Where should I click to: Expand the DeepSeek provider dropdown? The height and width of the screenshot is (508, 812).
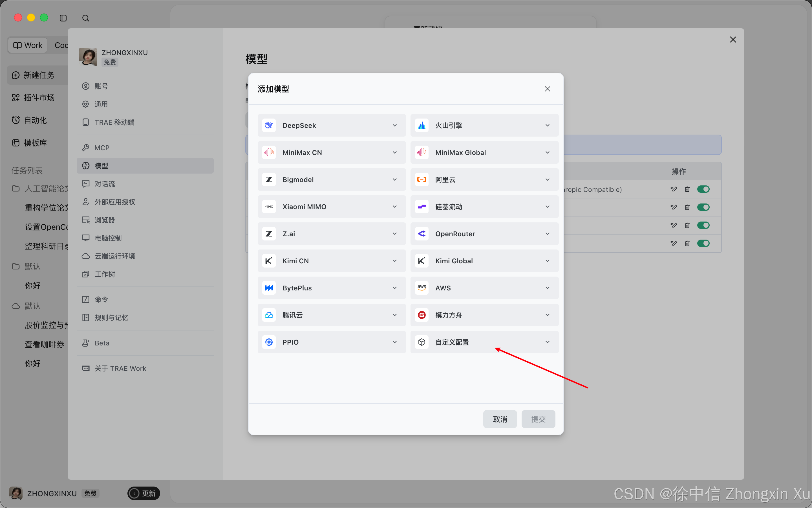click(x=395, y=125)
